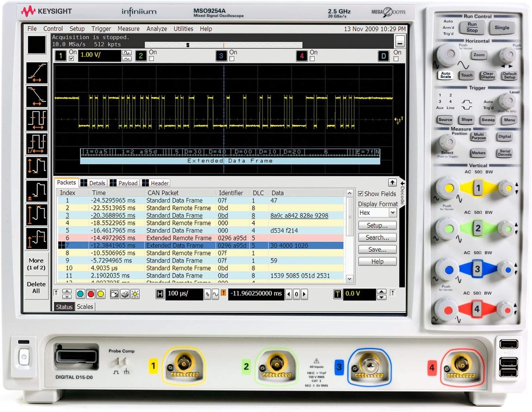The width and height of the screenshot is (532, 412).
Task: Select the minimum voltage measurement icon
Action: pos(37,191)
